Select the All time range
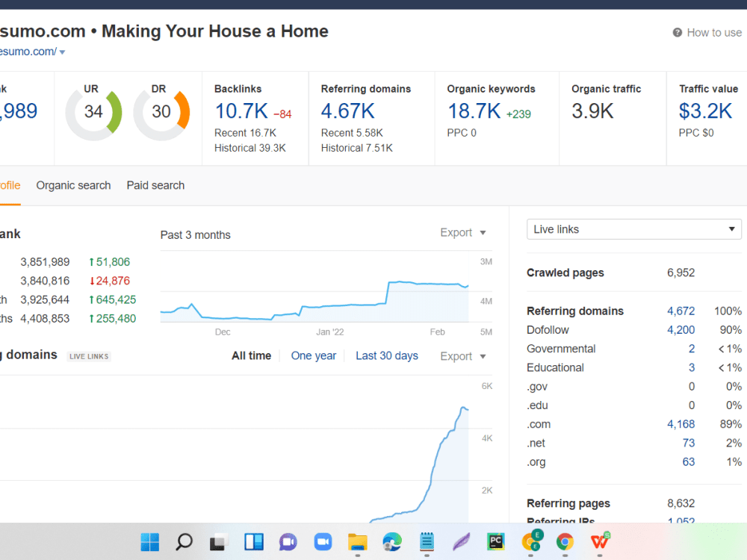The image size is (747, 560). click(251, 355)
